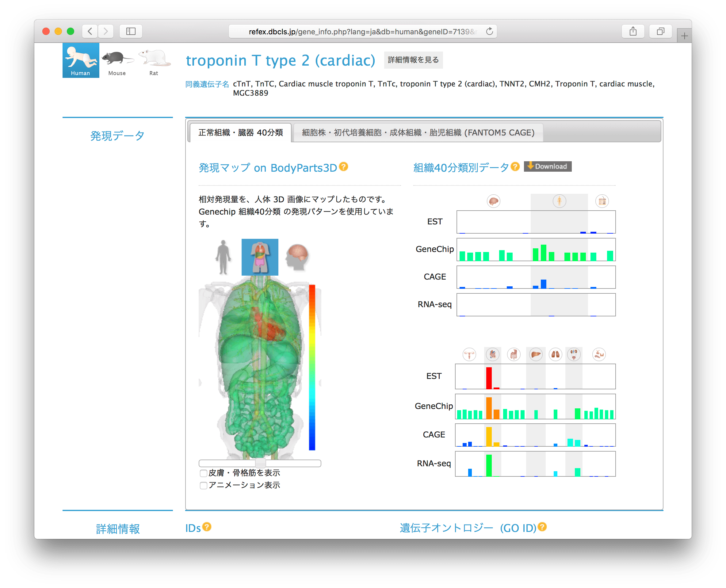Screen dimensions: 726x588
Task: Click the Download button
Action: [548, 166]
